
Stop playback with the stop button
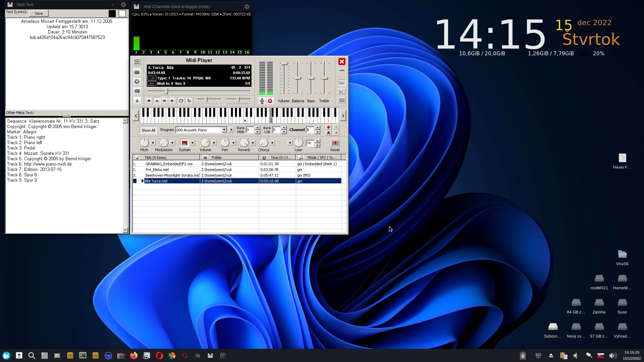tap(149, 101)
